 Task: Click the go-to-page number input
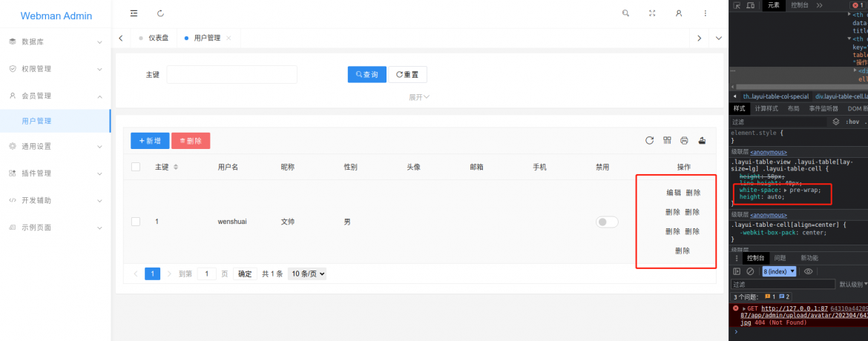point(206,274)
